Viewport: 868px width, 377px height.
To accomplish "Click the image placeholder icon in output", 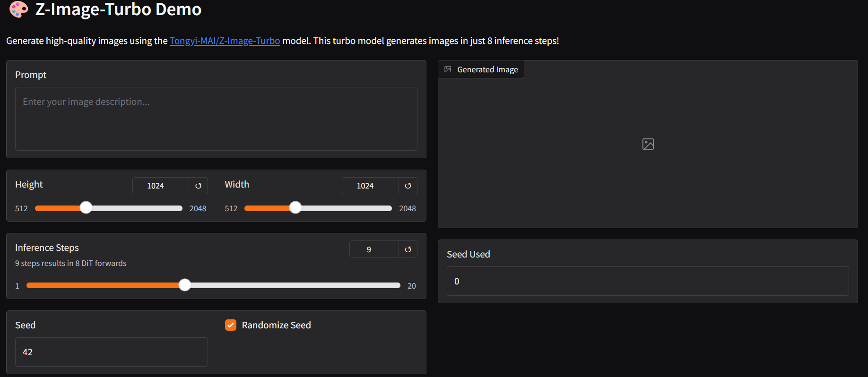I will click(648, 144).
